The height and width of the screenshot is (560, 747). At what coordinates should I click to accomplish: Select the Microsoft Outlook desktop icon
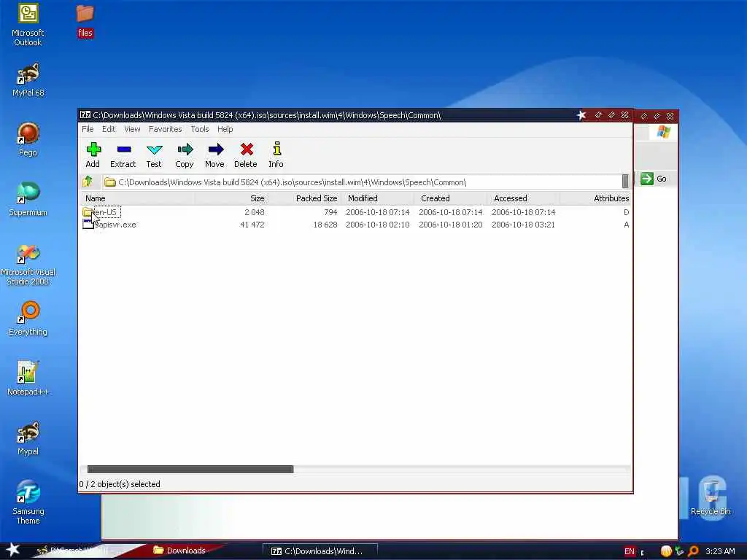point(28,24)
